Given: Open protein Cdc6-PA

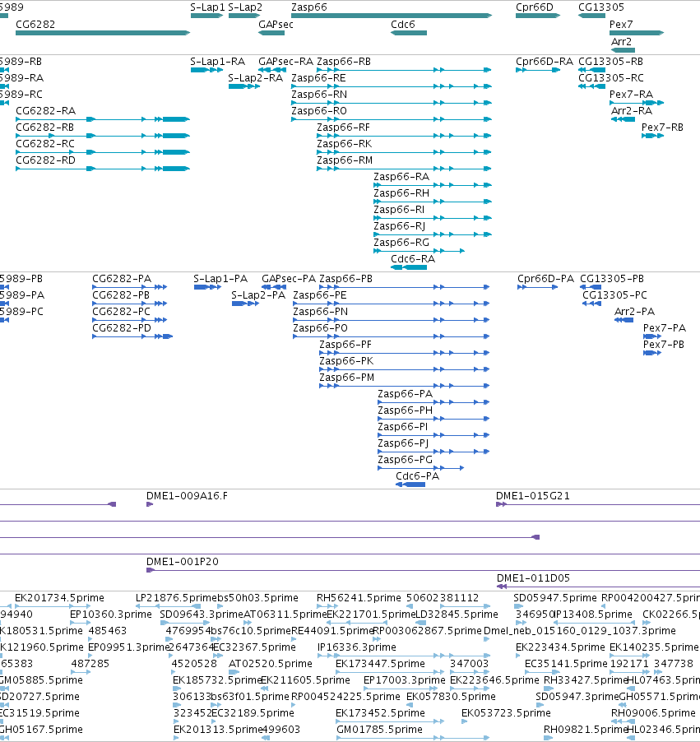Looking at the screenshot, I should [417, 476].
